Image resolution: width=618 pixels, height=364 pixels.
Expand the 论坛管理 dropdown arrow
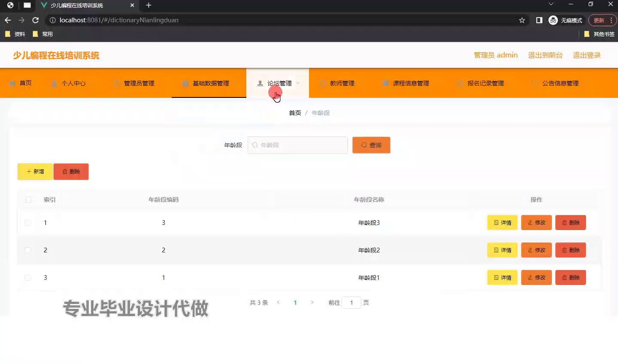pos(298,83)
